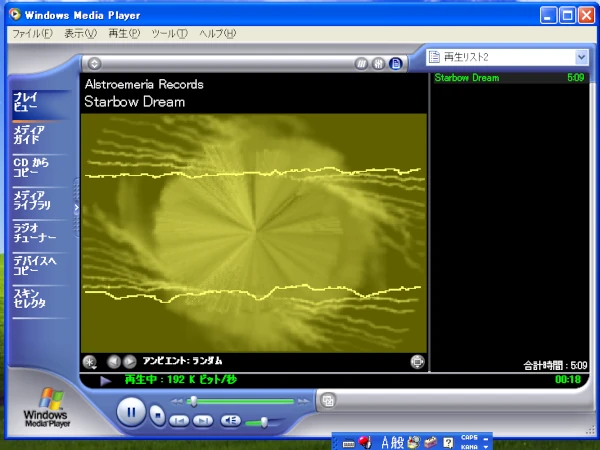
Task: Open the language bar options arrow
Action: pos(486,447)
